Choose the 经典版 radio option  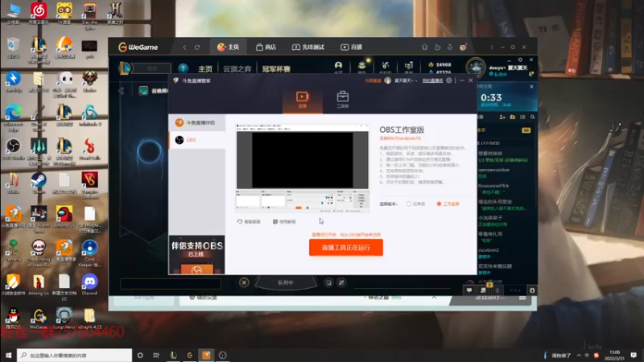pos(415,204)
